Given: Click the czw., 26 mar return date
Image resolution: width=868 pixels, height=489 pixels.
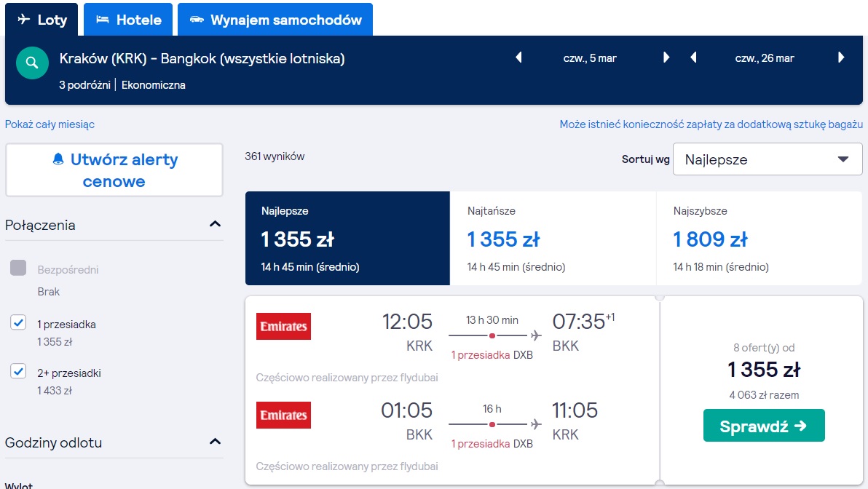Looking at the screenshot, I should pyautogui.click(x=765, y=58).
